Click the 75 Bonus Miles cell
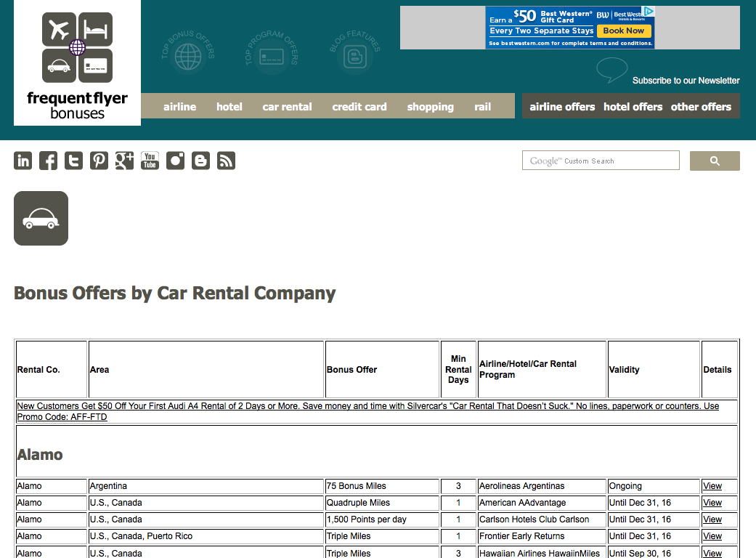This screenshot has height=558, width=756. coord(382,485)
